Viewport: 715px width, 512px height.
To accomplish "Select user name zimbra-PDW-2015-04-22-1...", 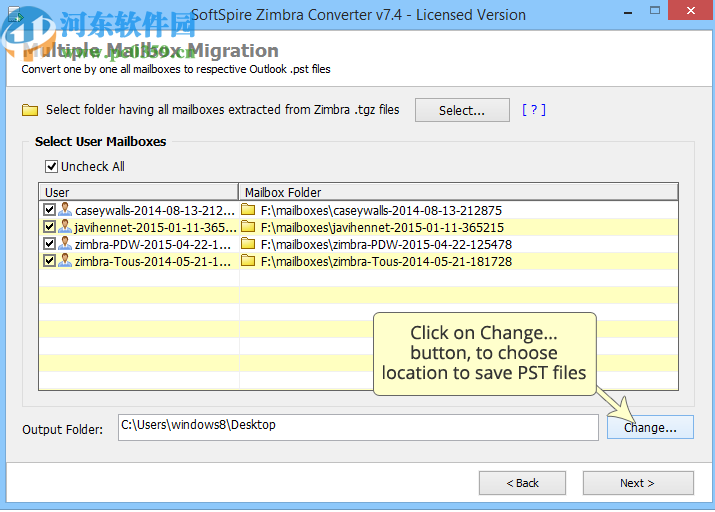I will click(x=153, y=244).
